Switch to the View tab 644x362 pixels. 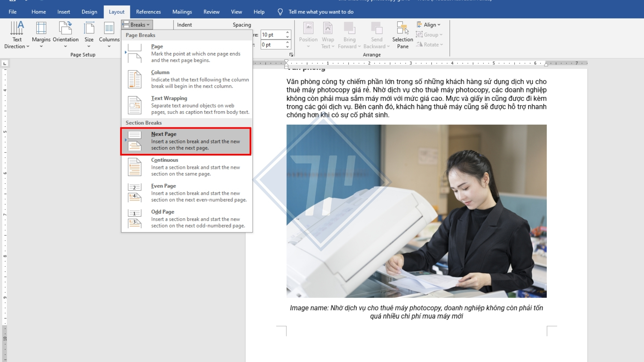[x=236, y=12]
